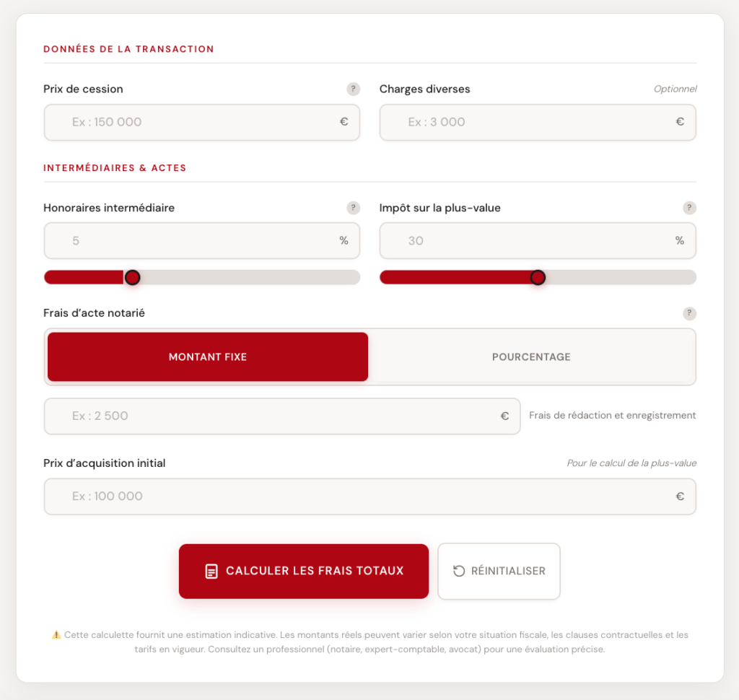
Task: Open help for Impôt sur la plus-value
Action: 689,208
